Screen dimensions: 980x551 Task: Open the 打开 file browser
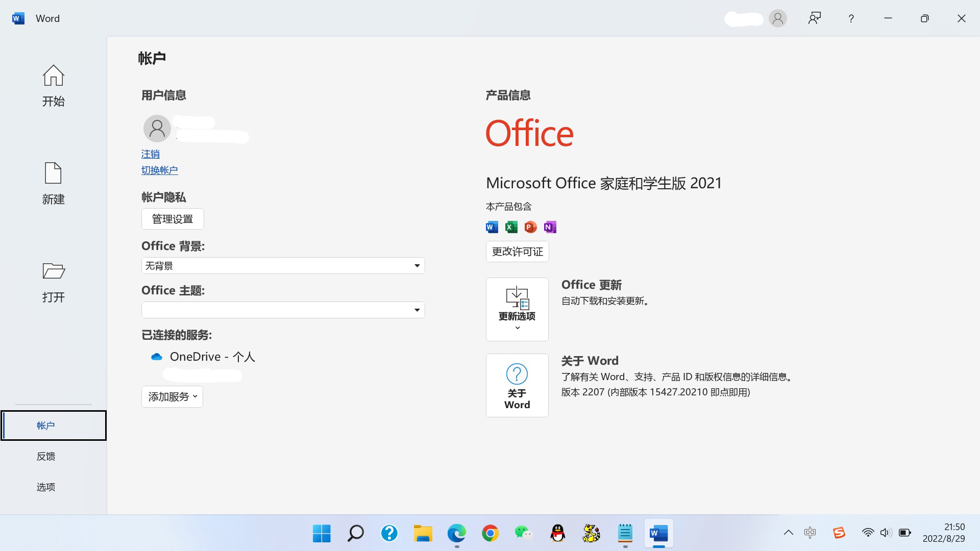click(x=53, y=282)
